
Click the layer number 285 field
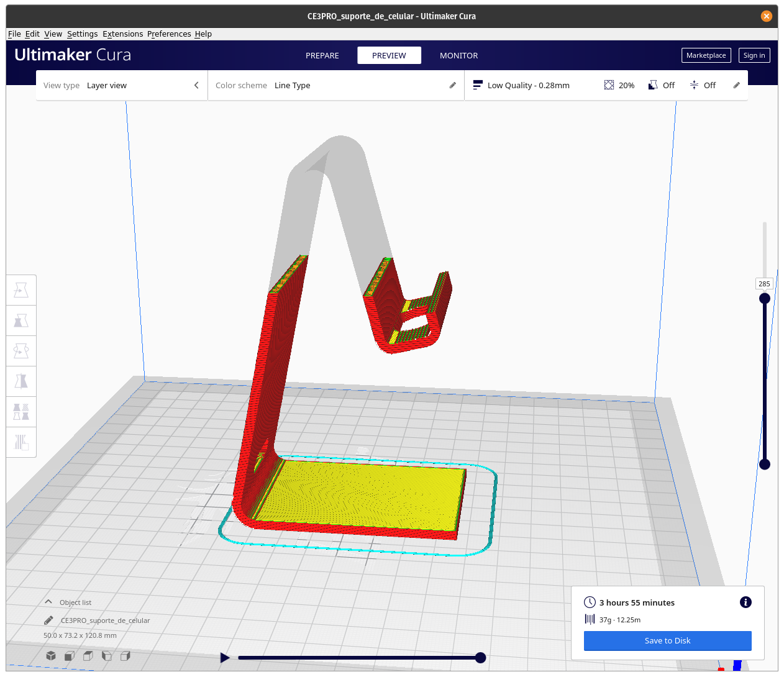click(765, 284)
